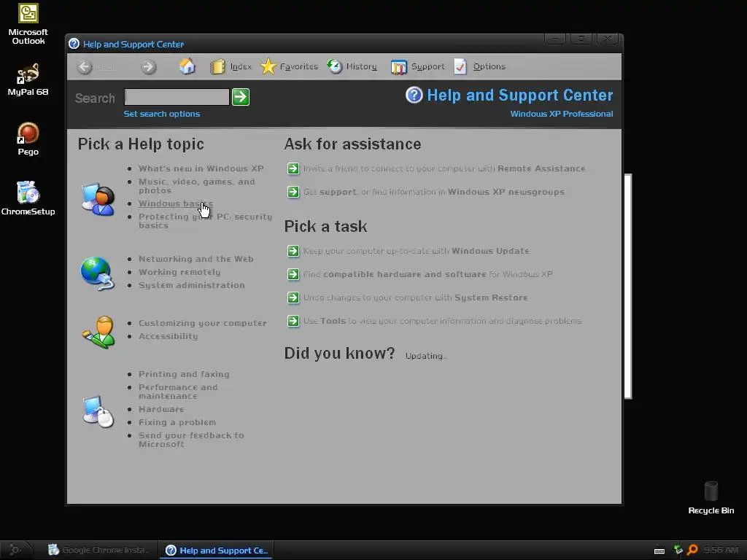Click Help and Support Center taskbar button
747x560 pixels.
(217, 550)
